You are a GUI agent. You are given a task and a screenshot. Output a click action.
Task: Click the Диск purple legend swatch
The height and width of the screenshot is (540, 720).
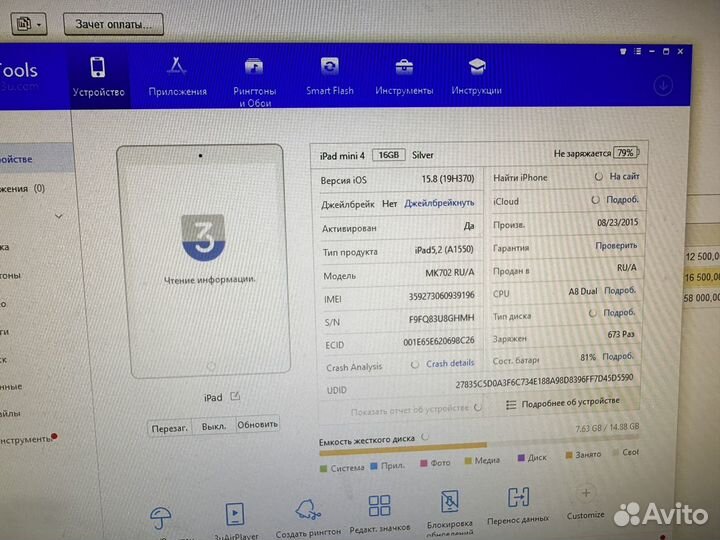521,458
